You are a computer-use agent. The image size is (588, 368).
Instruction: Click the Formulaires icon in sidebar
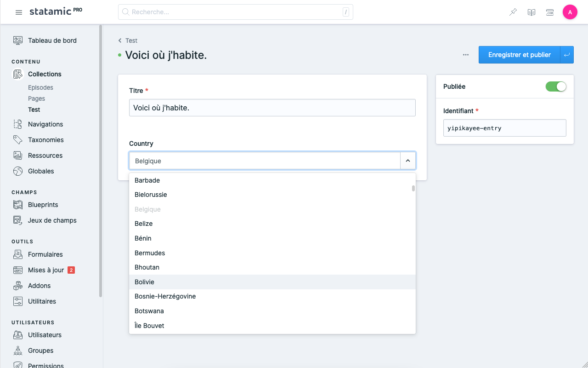point(18,254)
